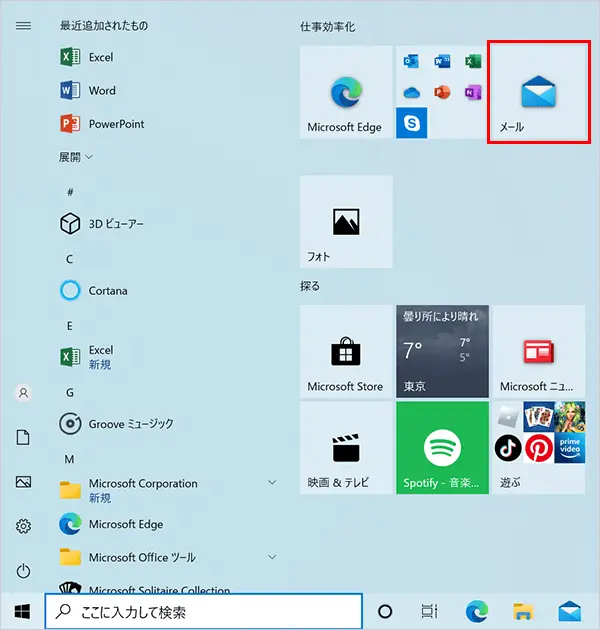This screenshot has width=600, height=630.
Task: Open the Microsoft Corporation folder
Action: (129, 490)
